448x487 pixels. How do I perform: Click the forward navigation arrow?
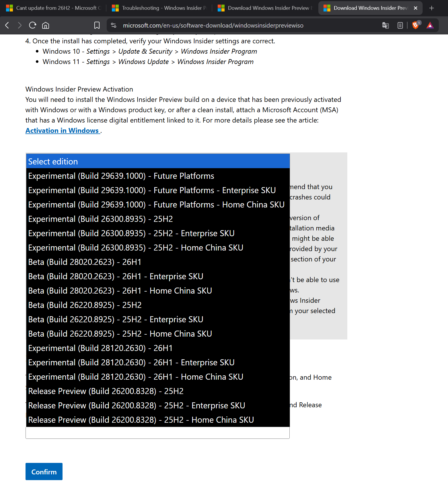(20, 26)
